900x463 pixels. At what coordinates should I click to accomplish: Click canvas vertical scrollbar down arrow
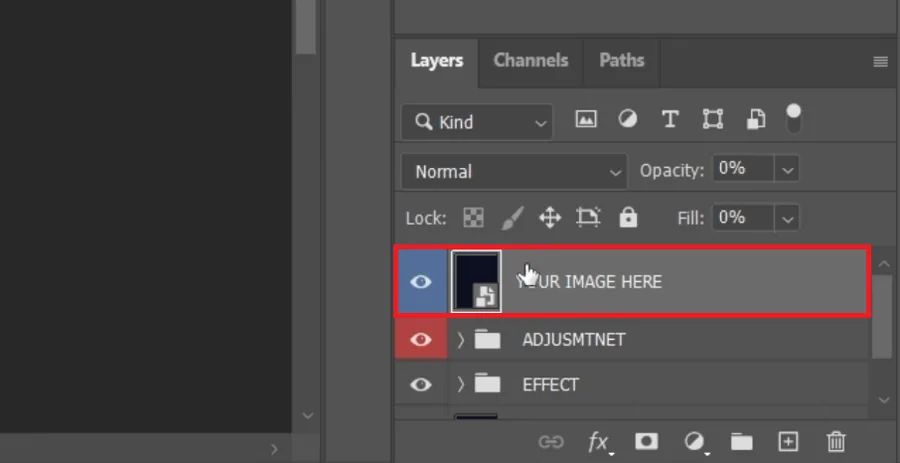(x=308, y=416)
